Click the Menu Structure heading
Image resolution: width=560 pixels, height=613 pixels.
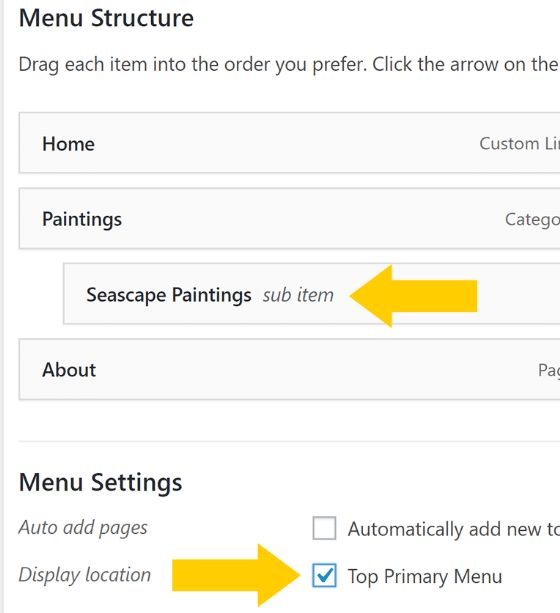tap(106, 18)
